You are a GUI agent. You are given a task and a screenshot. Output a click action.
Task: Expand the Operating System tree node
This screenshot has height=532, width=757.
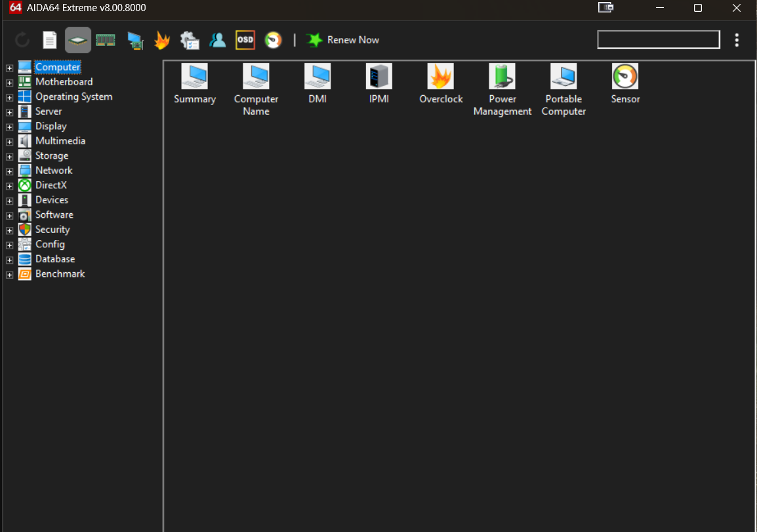[x=9, y=98]
